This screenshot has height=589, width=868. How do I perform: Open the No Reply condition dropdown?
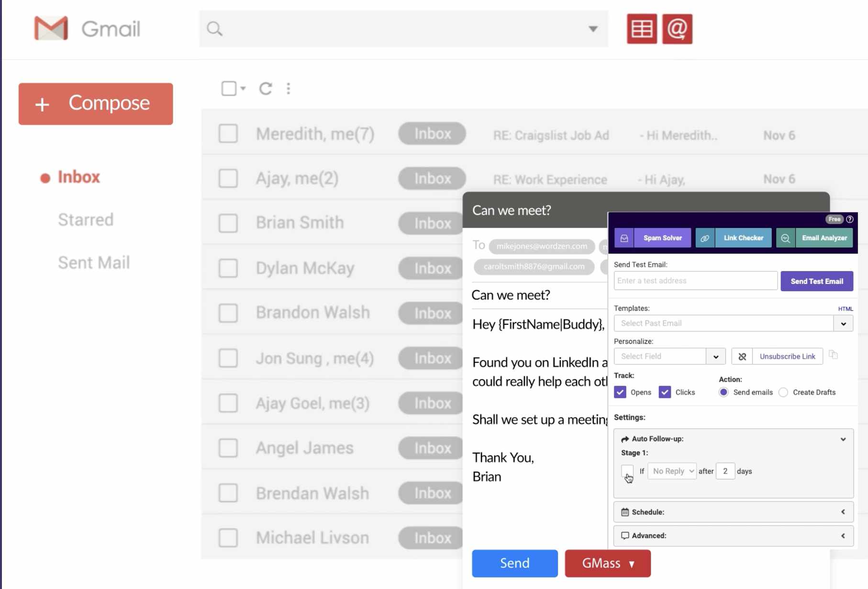pyautogui.click(x=671, y=471)
